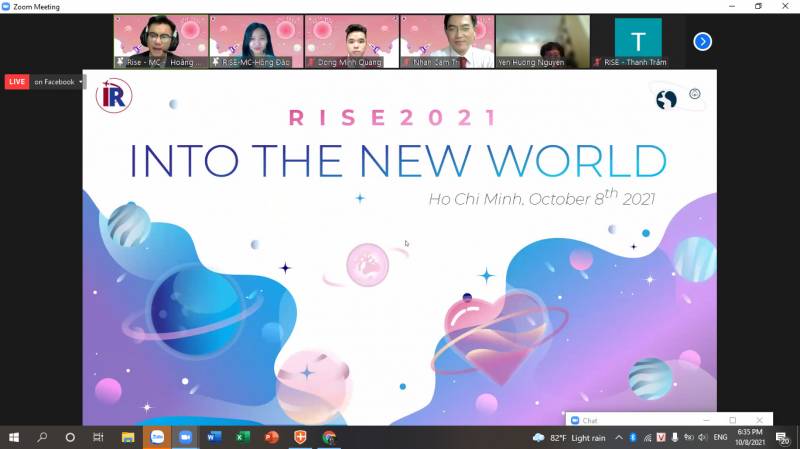The width and height of the screenshot is (800, 449).
Task: Open PowerPoint from the taskbar
Action: coord(271,437)
